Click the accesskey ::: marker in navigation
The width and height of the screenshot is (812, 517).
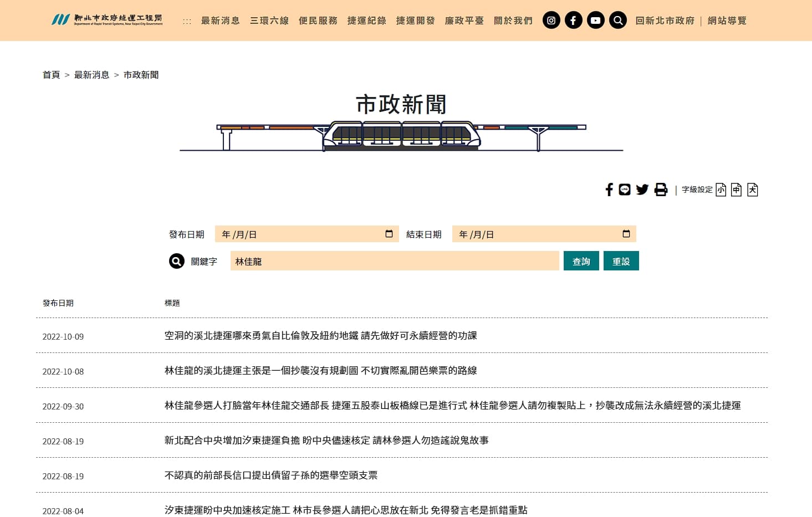pos(187,21)
